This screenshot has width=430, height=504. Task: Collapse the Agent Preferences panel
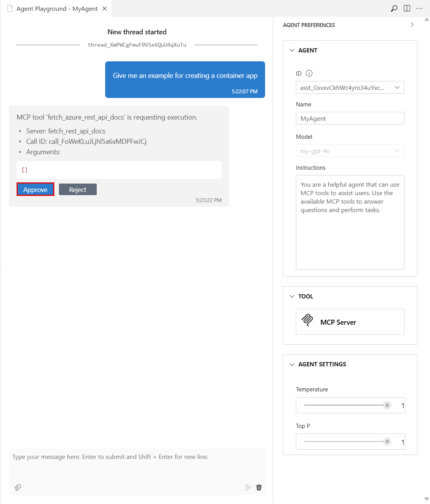coord(412,24)
